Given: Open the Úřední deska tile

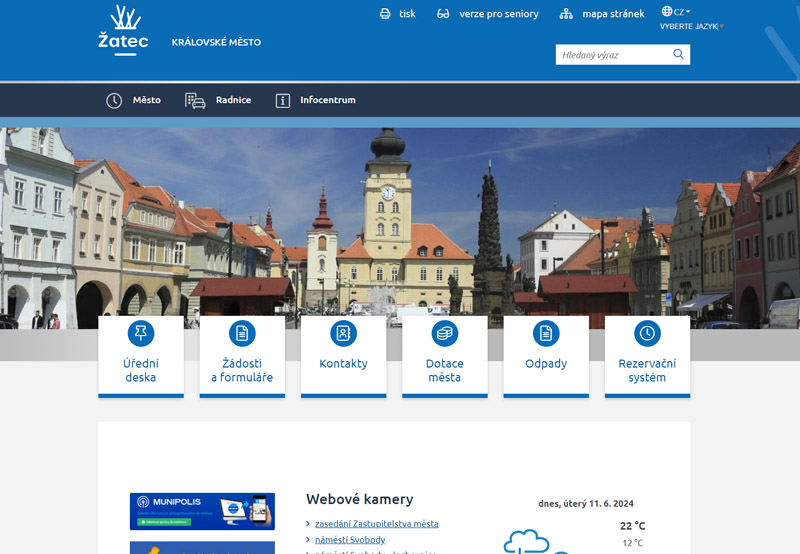Looking at the screenshot, I should 141,357.
